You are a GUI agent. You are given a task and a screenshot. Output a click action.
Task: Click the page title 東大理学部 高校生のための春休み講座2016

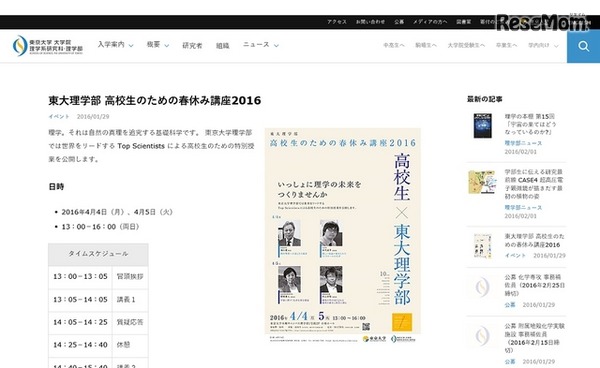click(x=155, y=101)
